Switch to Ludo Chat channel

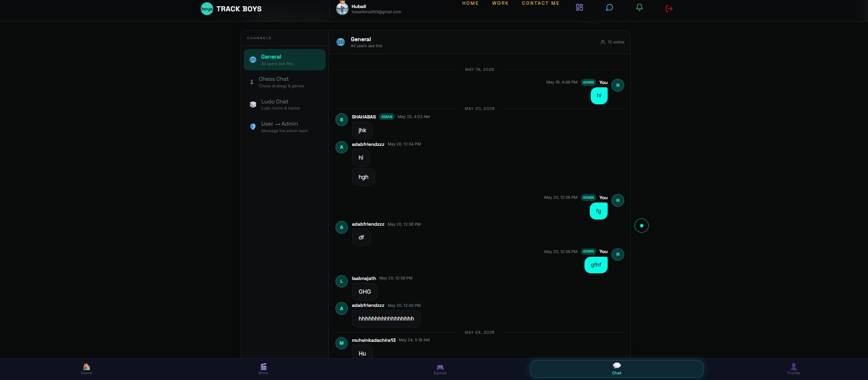(284, 104)
